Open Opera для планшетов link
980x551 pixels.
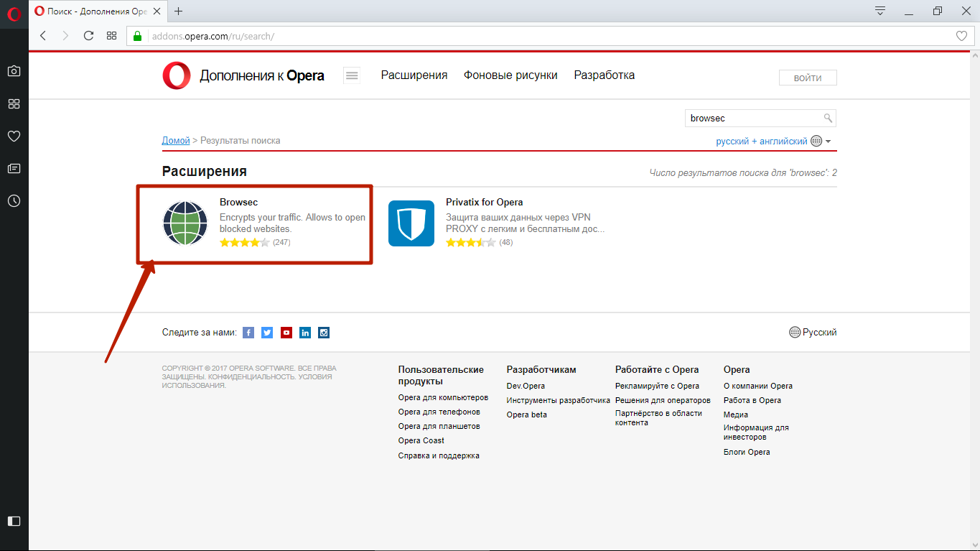[439, 427]
